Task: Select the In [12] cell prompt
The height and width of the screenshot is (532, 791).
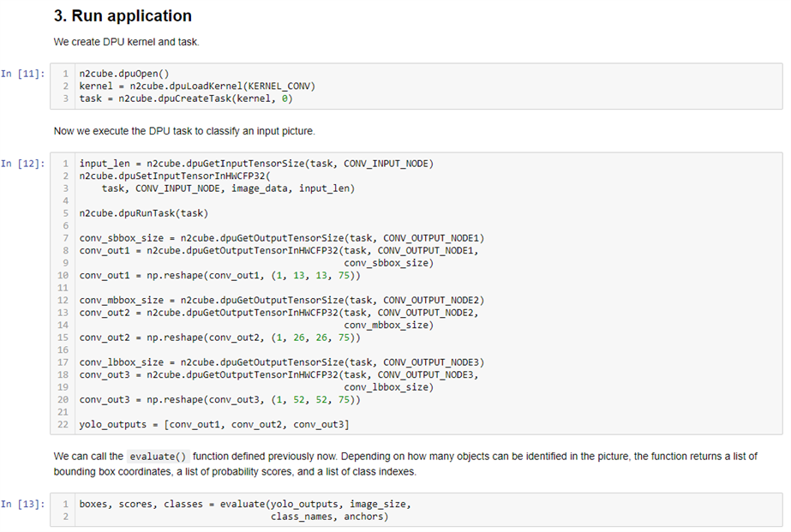Action: tap(23, 164)
